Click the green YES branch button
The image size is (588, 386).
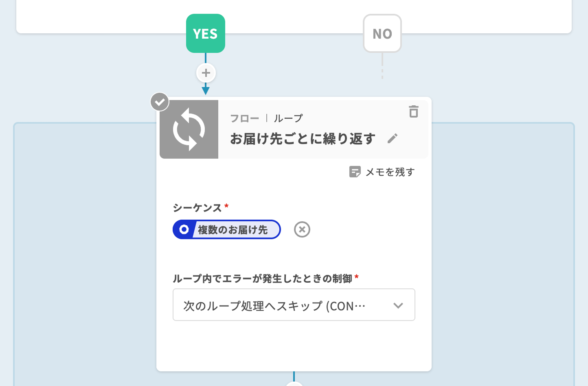coord(206,33)
